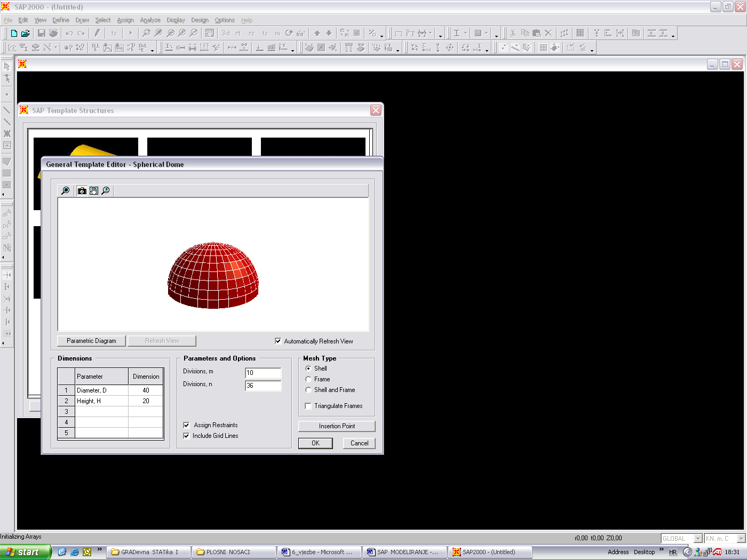Select the 3-d view toolbar button
747x560 pixels.
pos(226,33)
